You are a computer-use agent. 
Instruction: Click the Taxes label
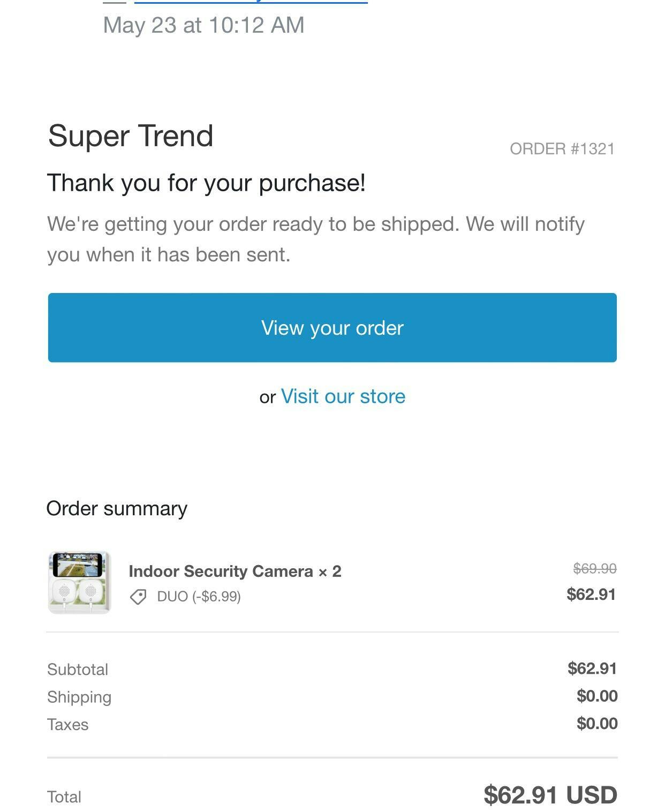(68, 725)
